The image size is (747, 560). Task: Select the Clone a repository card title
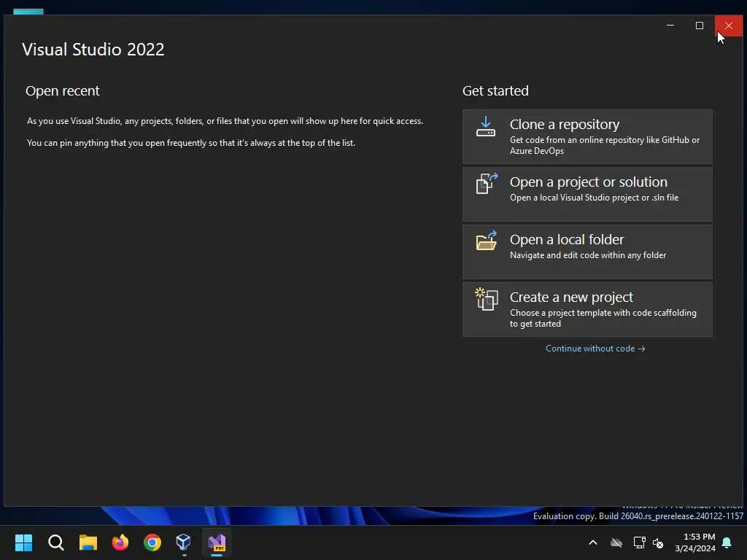pos(565,124)
